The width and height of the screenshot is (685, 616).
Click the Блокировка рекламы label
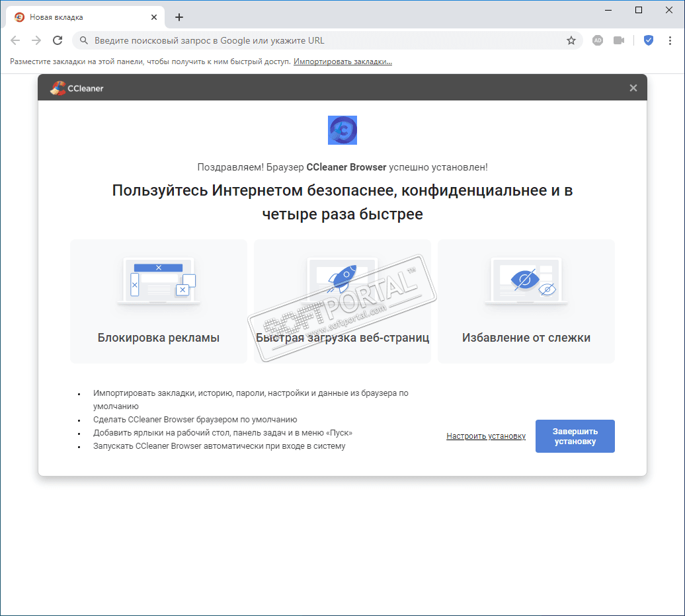click(x=159, y=338)
